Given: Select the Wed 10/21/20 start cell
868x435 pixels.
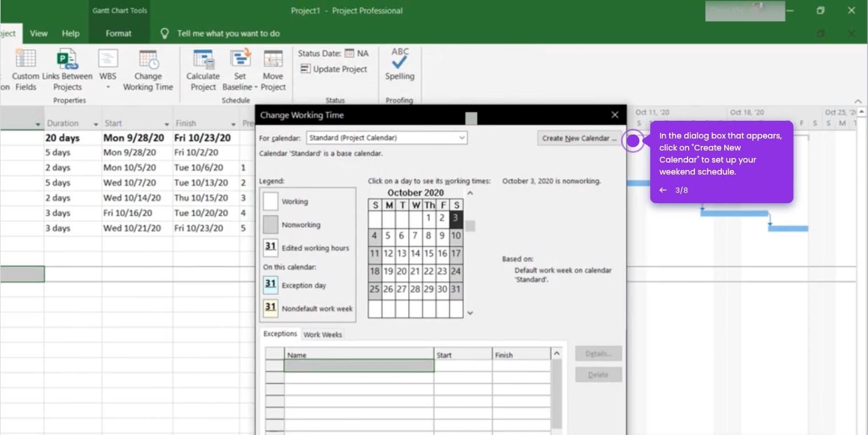Looking at the screenshot, I should pyautogui.click(x=138, y=228).
